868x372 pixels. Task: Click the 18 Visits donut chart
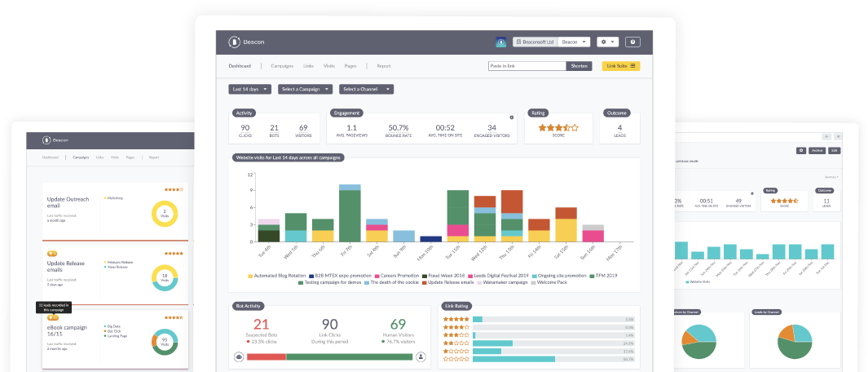click(x=165, y=278)
